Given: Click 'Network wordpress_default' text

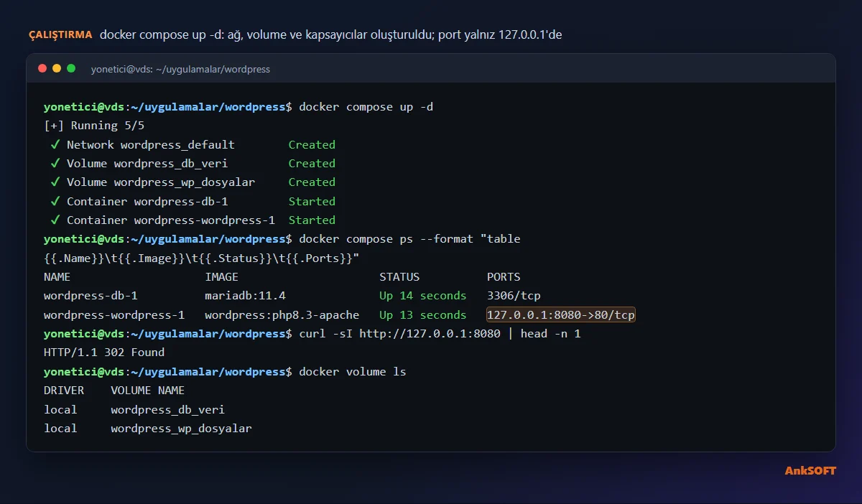Looking at the screenshot, I should 151,144.
